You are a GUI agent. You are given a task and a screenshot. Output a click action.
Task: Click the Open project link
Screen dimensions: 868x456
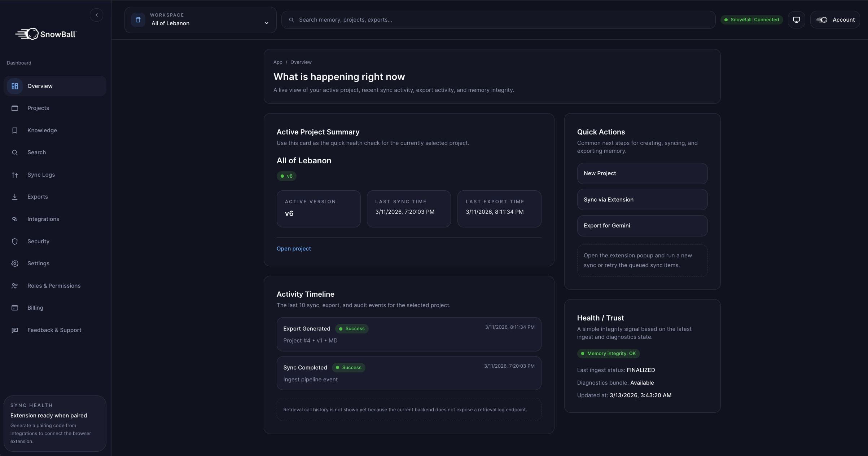pyautogui.click(x=294, y=249)
